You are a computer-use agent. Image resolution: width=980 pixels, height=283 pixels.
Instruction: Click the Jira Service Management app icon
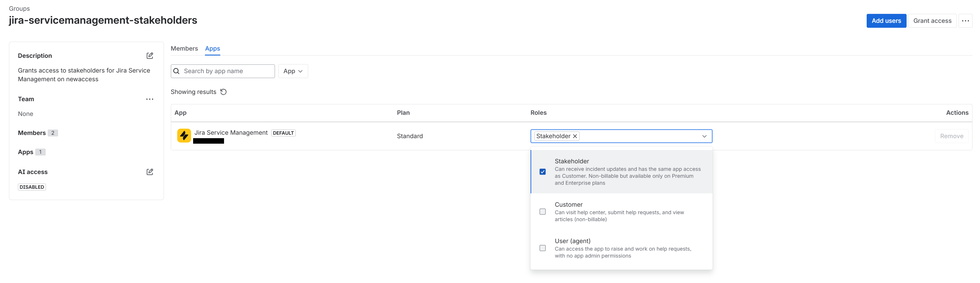(184, 135)
